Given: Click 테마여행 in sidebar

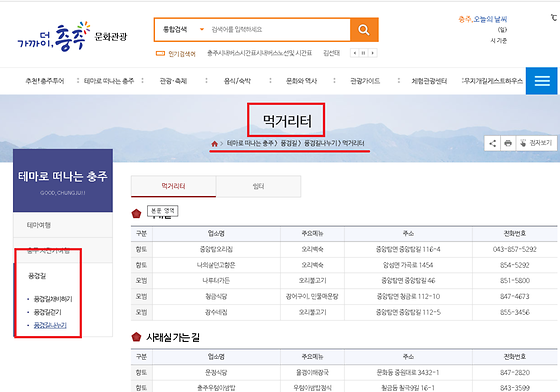Looking at the screenshot, I should [39, 225].
